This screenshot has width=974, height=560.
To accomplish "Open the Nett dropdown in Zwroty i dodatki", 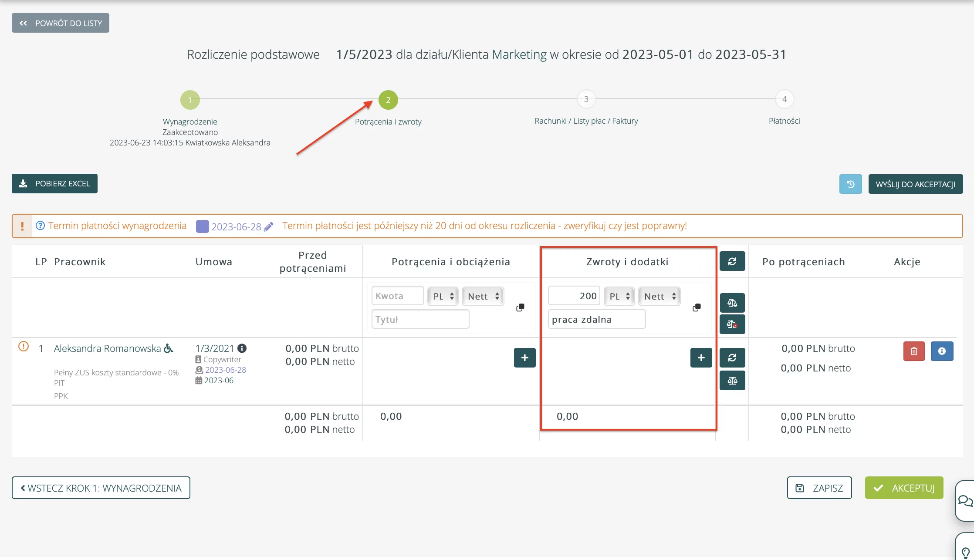I will click(x=659, y=296).
